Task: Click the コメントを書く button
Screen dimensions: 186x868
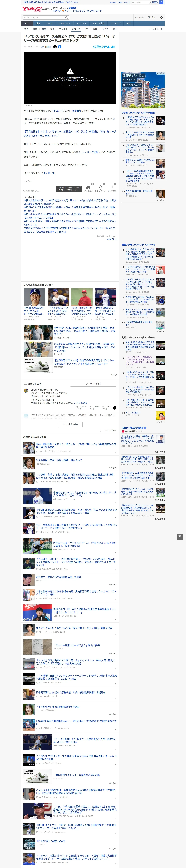Action: 93,384
